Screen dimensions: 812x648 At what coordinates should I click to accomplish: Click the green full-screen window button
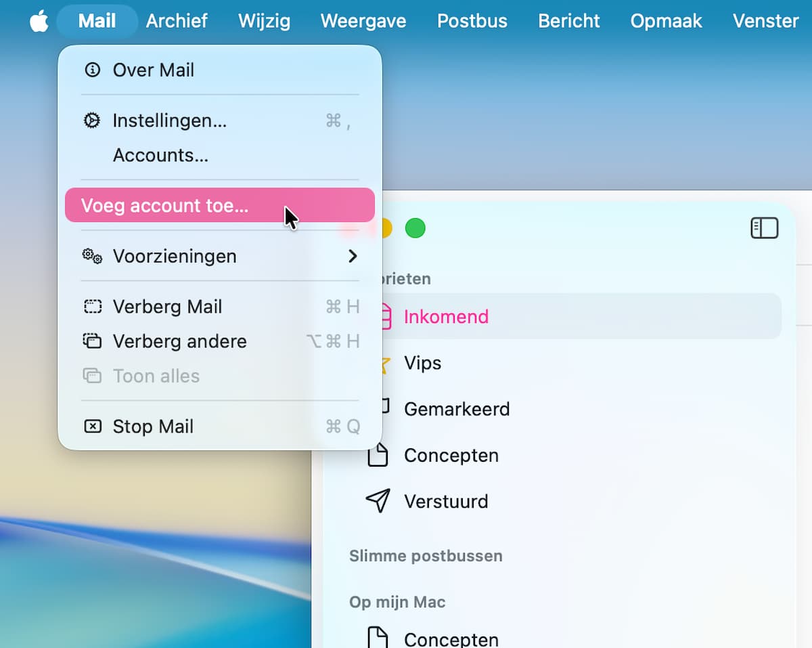point(415,229)
